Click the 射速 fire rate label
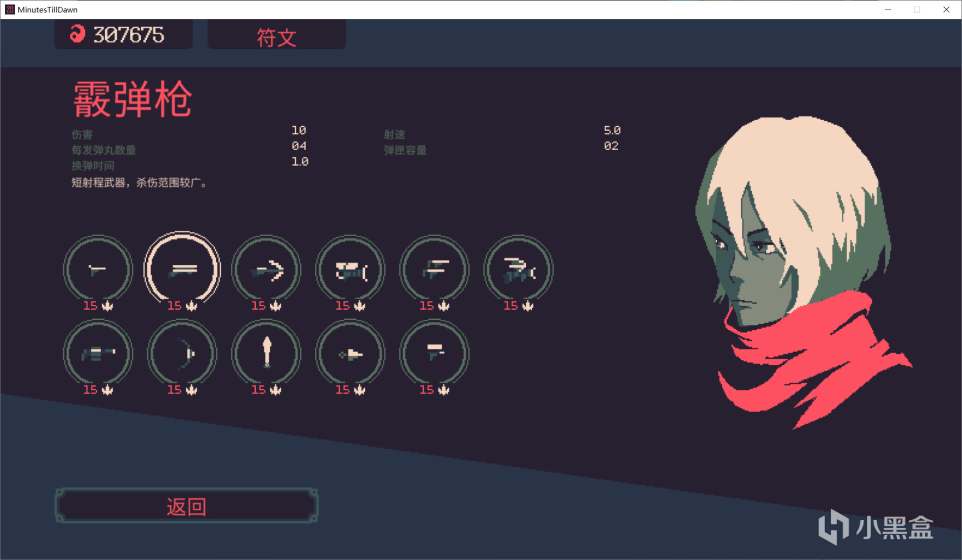The width and height of the screenshot is (962, 560). coord(394,135)
